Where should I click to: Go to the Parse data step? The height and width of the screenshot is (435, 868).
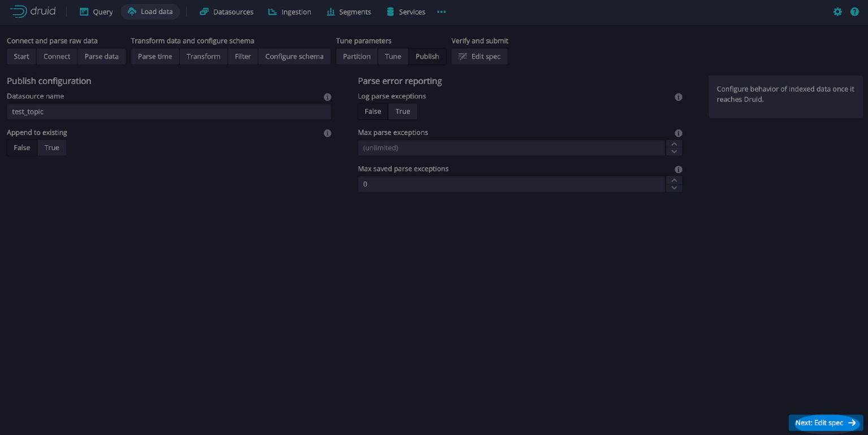[x=102, y=57]
